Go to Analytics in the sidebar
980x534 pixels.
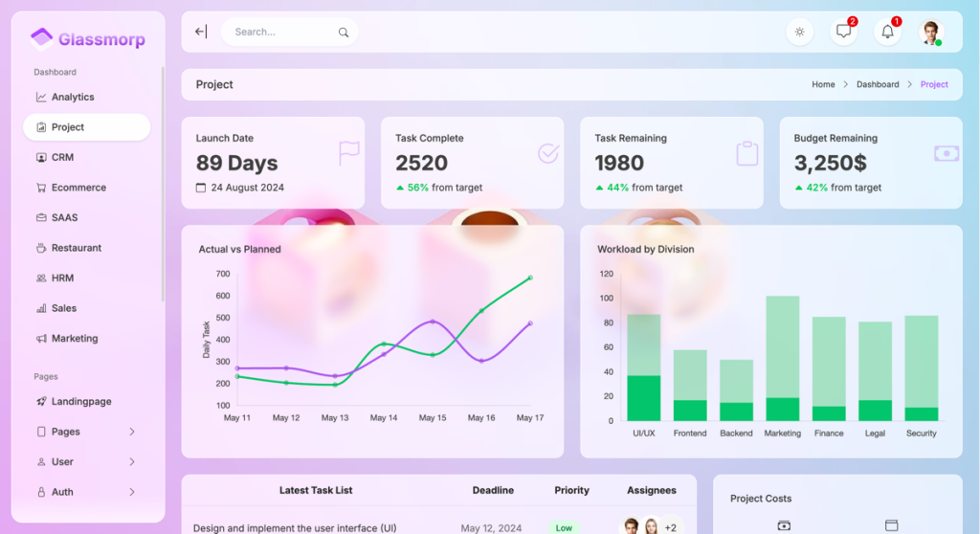[x=73, y=97]
